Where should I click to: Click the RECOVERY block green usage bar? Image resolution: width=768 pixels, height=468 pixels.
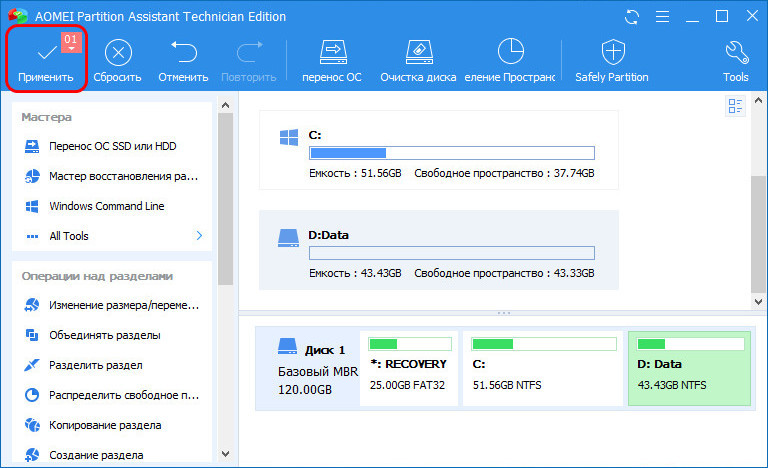[x=409, y=344]
